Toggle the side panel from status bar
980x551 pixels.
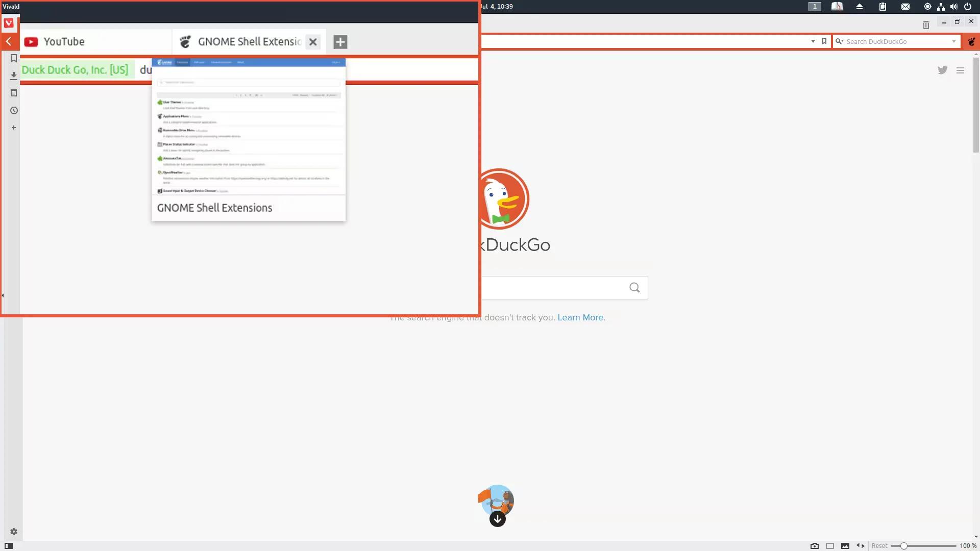point(9,546)
